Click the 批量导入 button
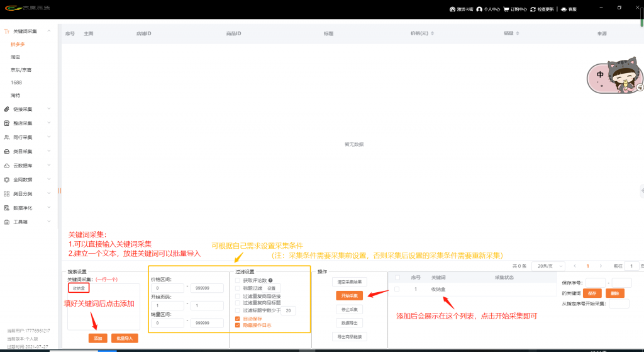 [x=125, y=338]
